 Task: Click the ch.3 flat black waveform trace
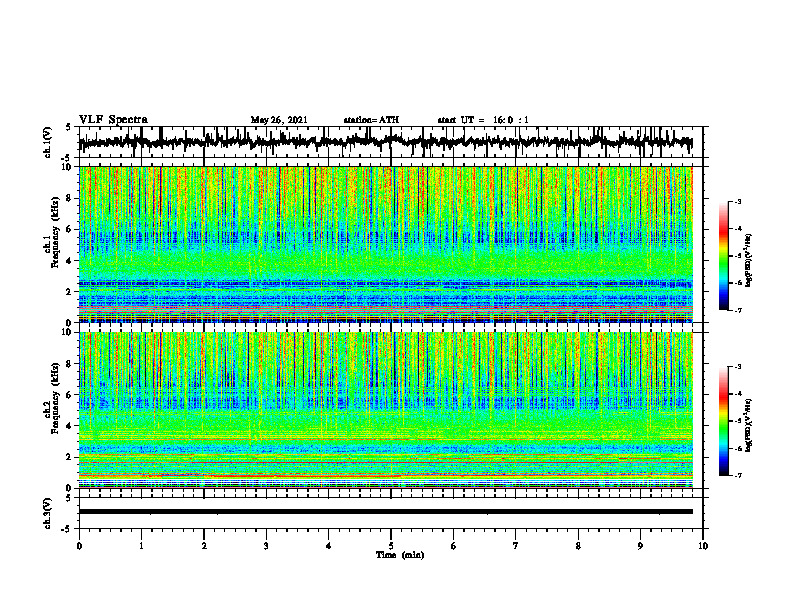pos(385,512)
